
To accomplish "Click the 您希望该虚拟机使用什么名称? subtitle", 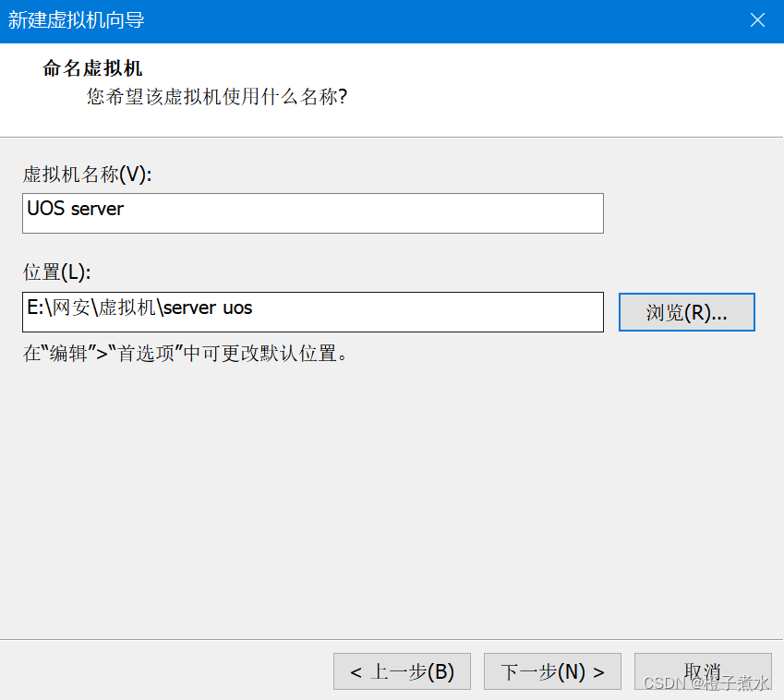I will coord(216,96).
